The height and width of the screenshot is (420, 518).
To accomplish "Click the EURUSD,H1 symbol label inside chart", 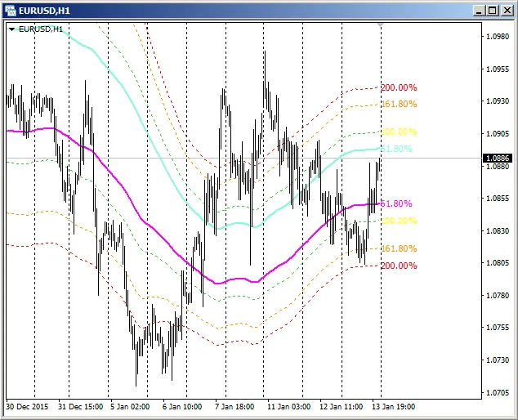I will pyautogui.click(x=41, y=29).
